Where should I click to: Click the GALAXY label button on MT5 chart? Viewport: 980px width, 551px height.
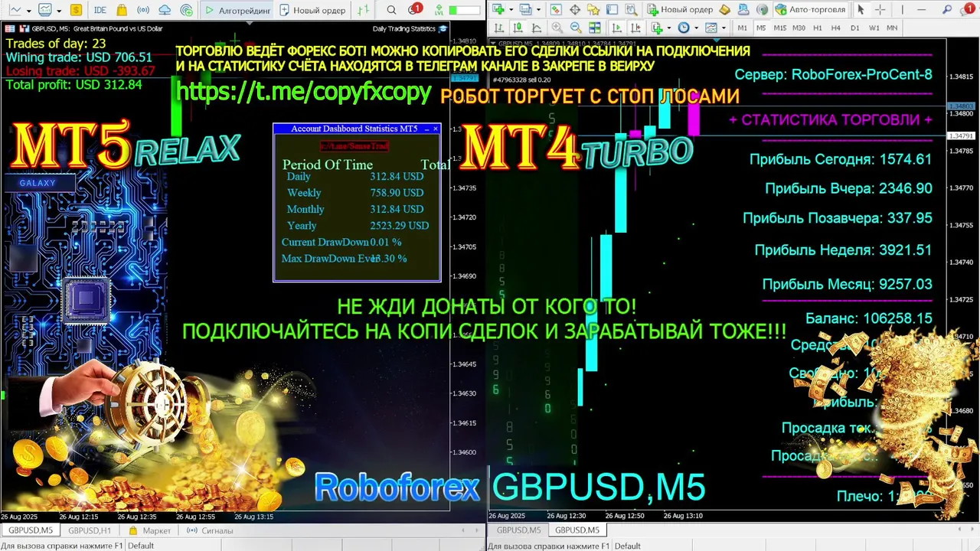click(39, 183)
